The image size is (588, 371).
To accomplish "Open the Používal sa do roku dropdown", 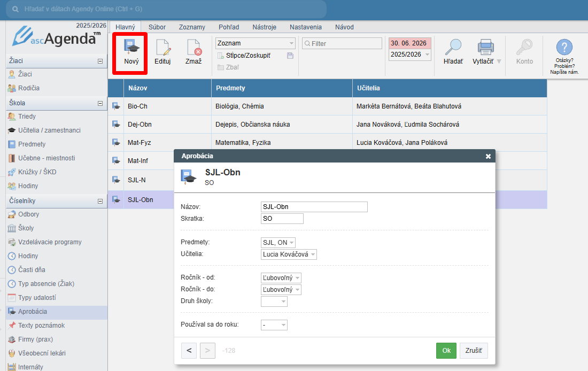I will tap(274, 325).
